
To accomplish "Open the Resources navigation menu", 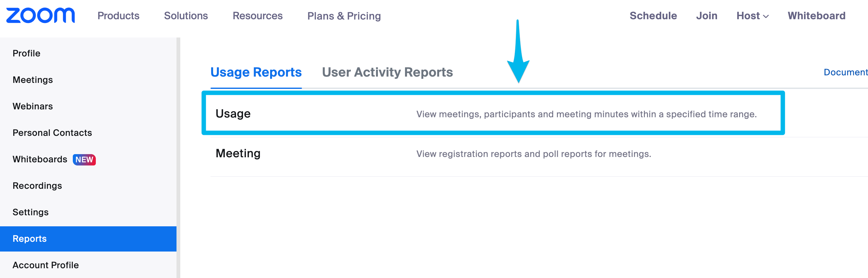I will [258, 16].
